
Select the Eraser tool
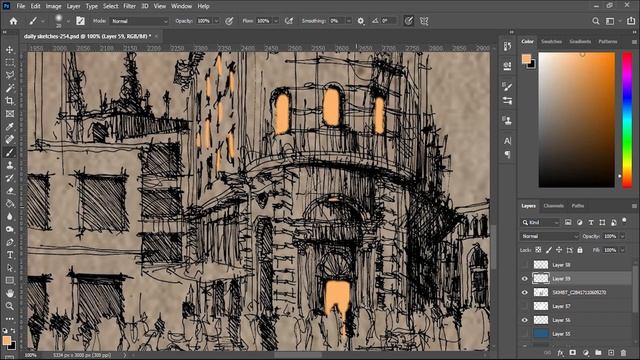coord(10,191)
